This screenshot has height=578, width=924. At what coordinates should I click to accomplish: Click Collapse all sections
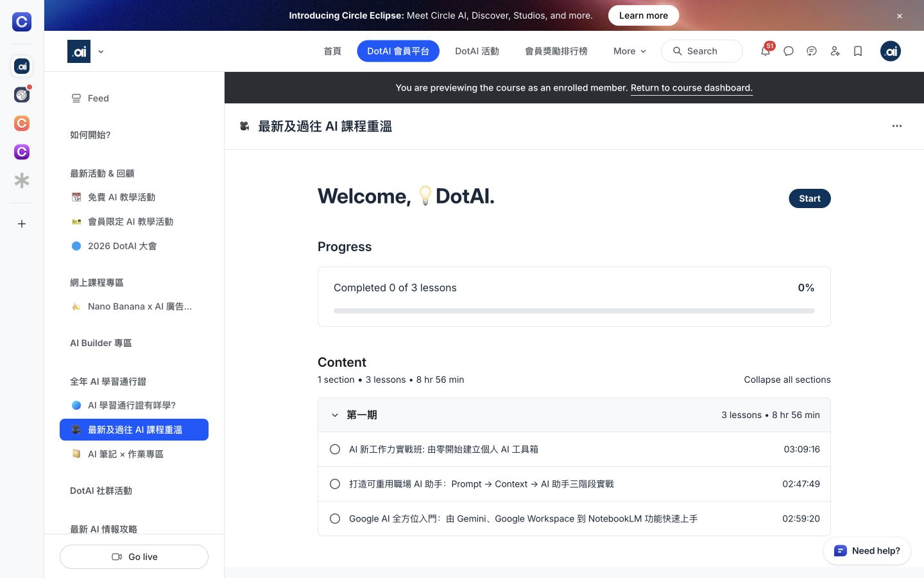(787, 380)
